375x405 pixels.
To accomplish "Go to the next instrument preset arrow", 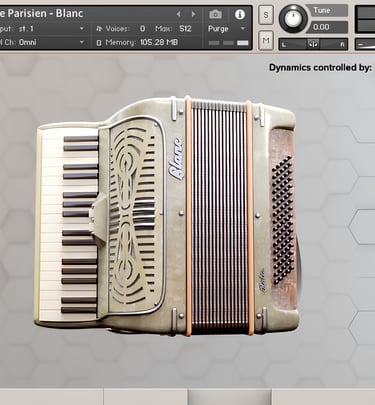I will point(193,14).
